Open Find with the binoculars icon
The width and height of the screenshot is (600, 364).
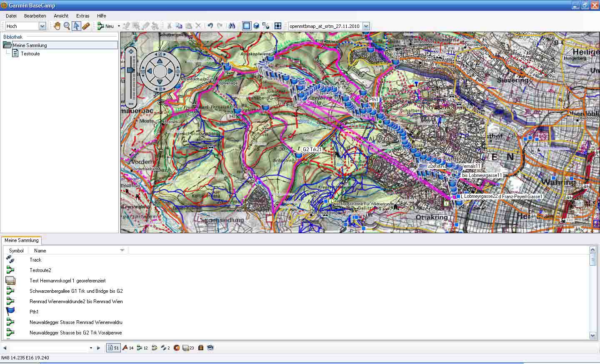pos(232,26)
